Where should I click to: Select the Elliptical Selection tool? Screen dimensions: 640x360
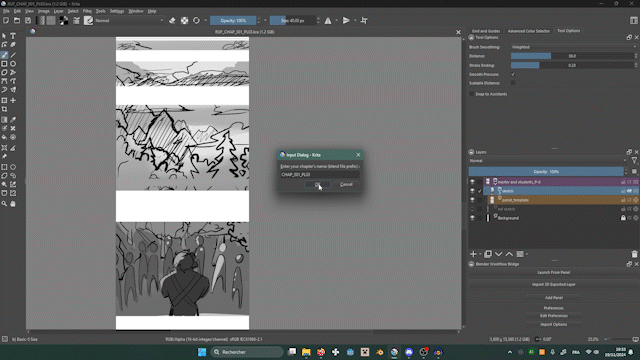(x=13, y=167)
